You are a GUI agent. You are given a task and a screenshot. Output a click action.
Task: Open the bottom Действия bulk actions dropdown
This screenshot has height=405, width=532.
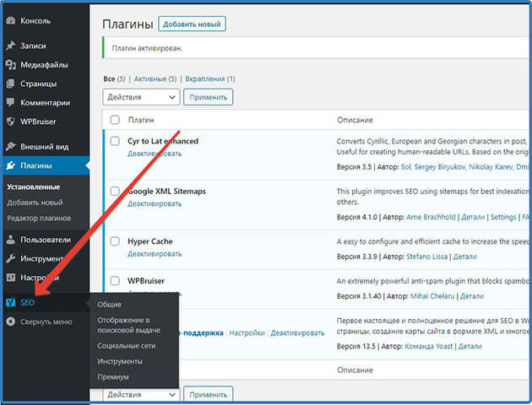141,394
